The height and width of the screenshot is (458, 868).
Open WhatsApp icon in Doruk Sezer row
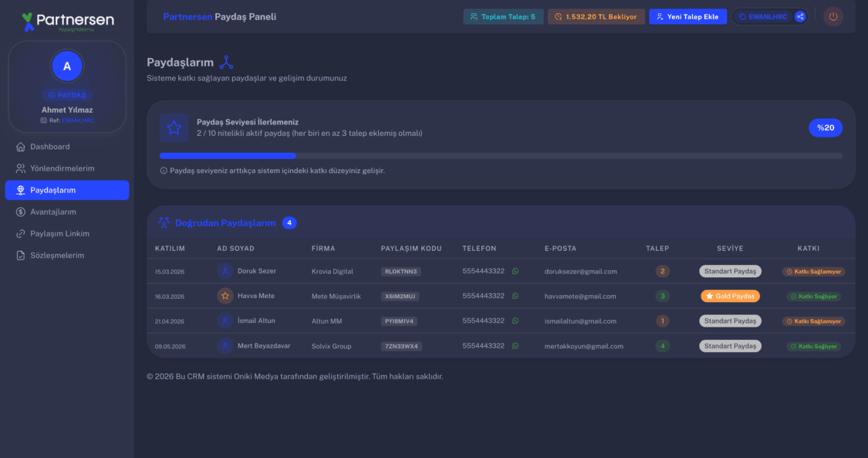[x=515, y=271]
